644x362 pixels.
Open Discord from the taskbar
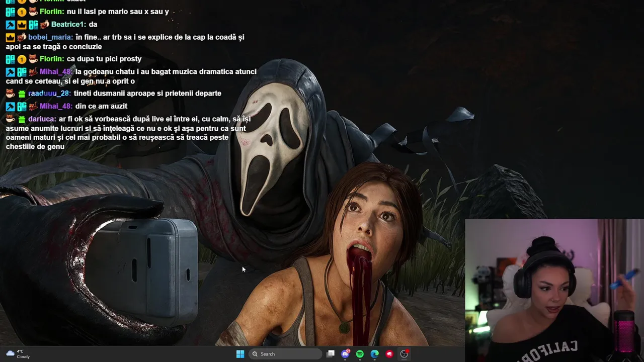pos(345,354)
